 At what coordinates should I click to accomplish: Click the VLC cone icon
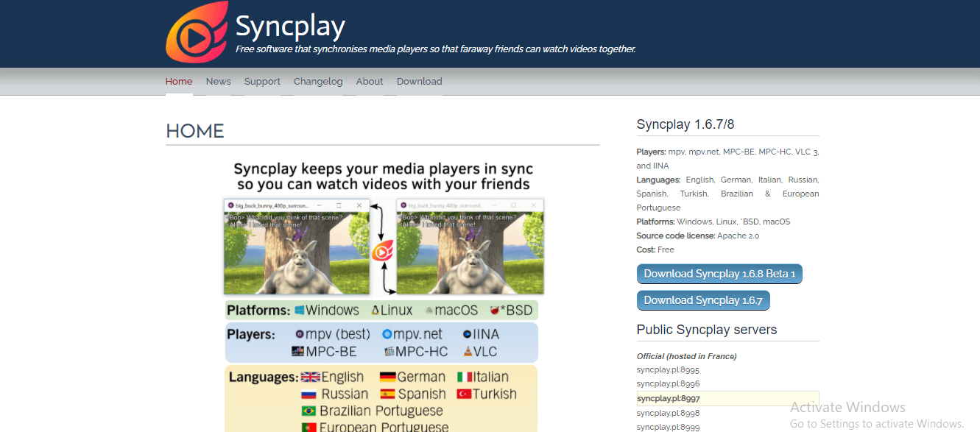468,352
